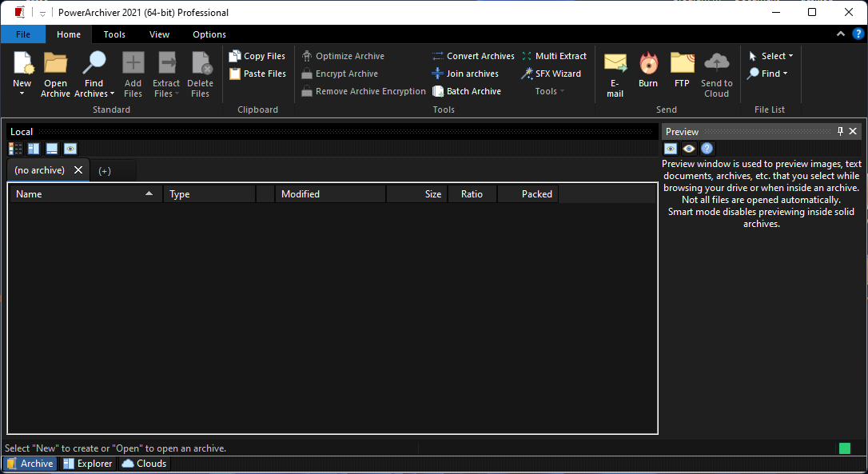Switch to the Home ribbon tab

tap(69, 34)
